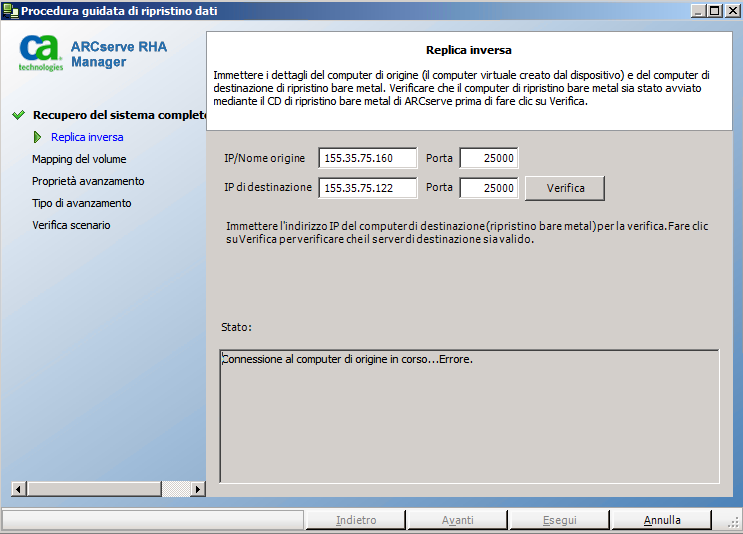Close the Procedura guidata window
This screenshot has width=743, height=534.
(x=732, y=10)
